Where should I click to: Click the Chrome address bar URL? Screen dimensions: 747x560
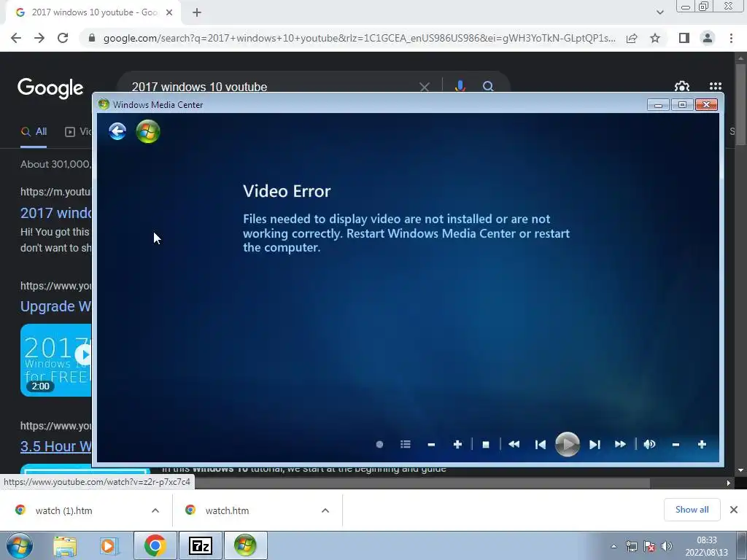coord(360,38)
